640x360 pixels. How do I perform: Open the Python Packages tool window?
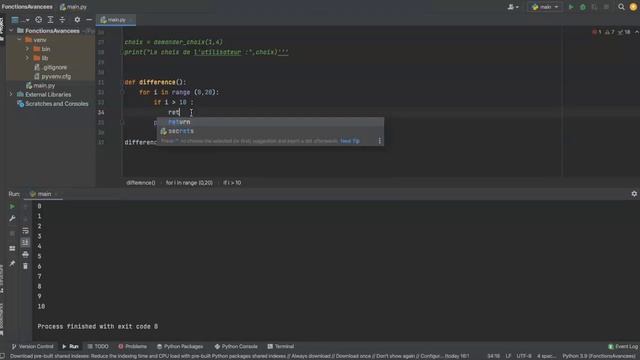click(180, 347)
